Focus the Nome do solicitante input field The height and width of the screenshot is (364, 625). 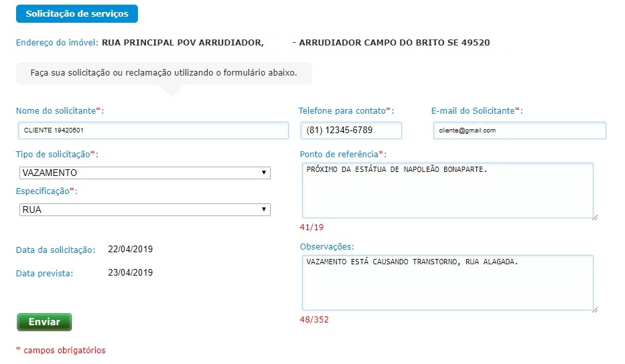point(153,130)
